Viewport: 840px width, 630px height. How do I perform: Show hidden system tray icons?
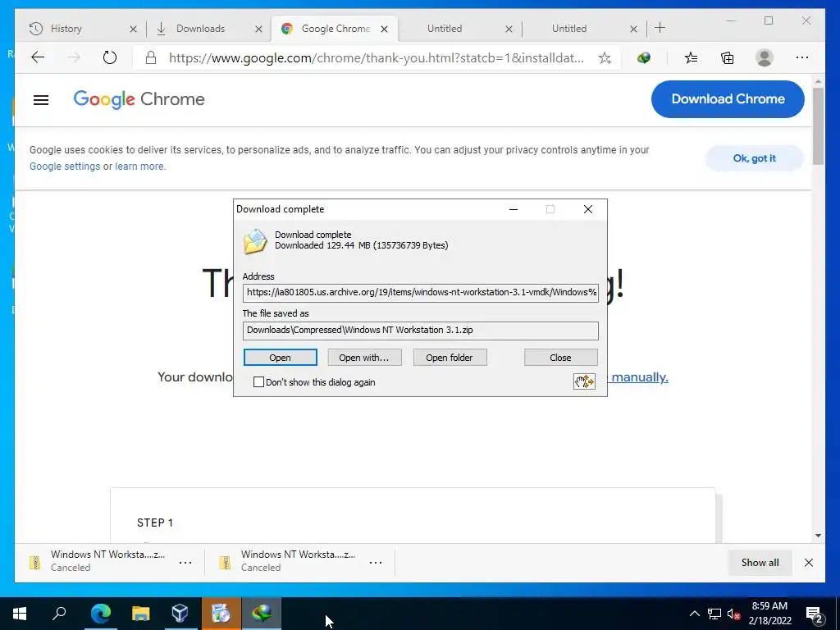click(x=694, y=614)
